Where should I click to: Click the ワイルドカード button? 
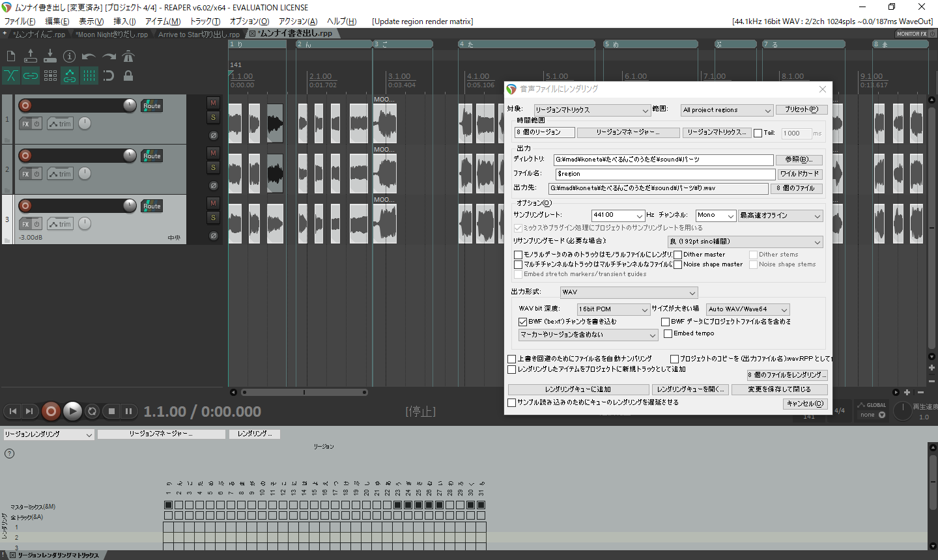[801, 174]
